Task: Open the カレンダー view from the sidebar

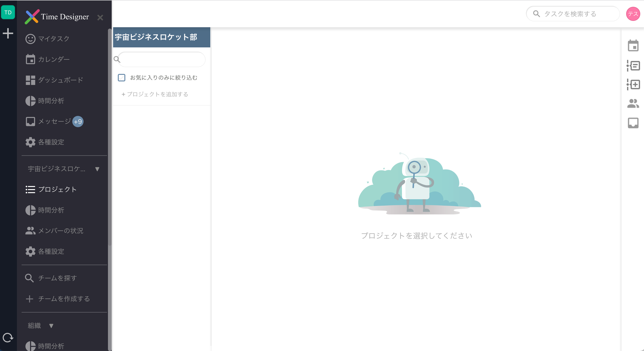Action: pyautogui.click(x=54, y=59)
